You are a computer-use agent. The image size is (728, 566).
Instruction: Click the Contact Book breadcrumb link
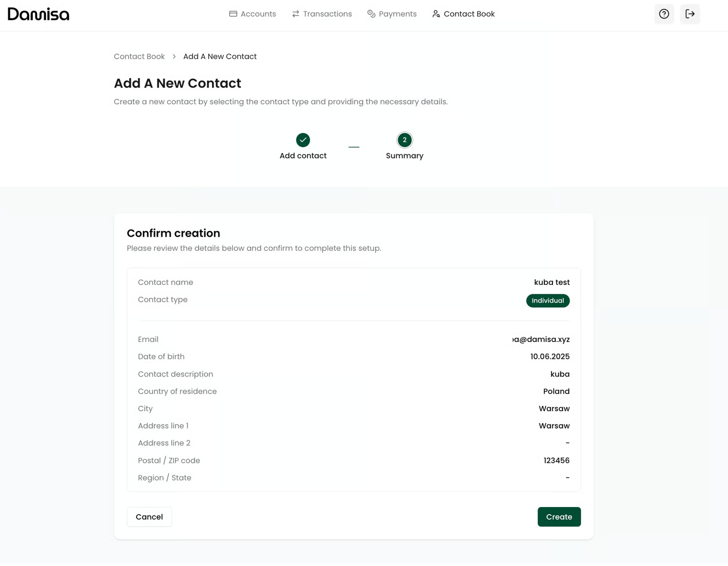click(x=139, y=57)
